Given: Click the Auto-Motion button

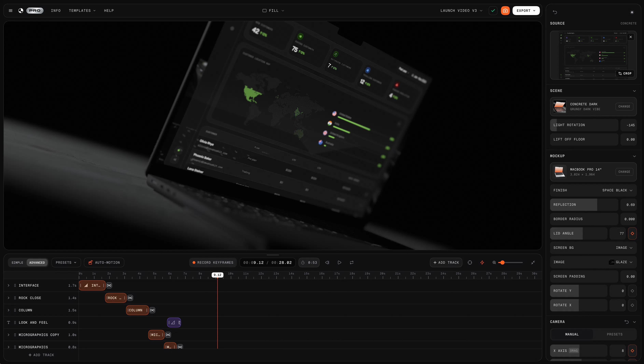Looking at the screenshot, I should pos(104,262).
